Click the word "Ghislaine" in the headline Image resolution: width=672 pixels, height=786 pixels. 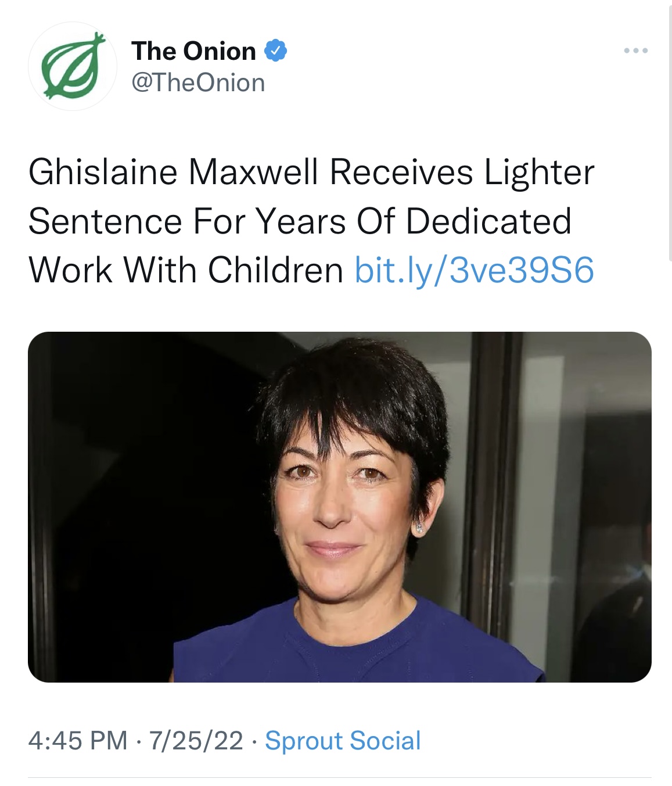click(103, 173)
